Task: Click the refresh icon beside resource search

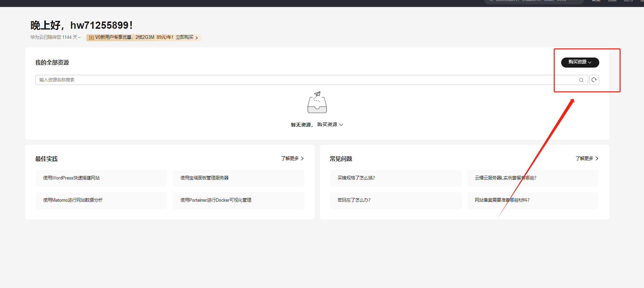Action: tap(594, 80)
